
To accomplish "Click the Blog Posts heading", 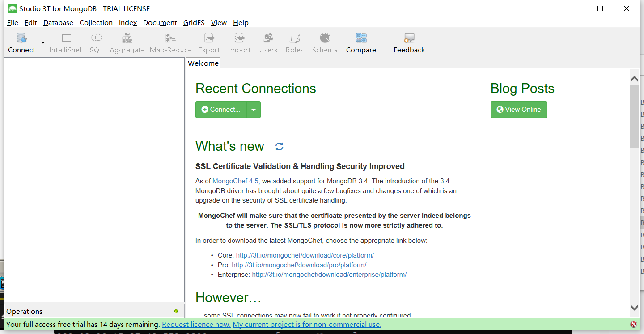I will point(522,89).
